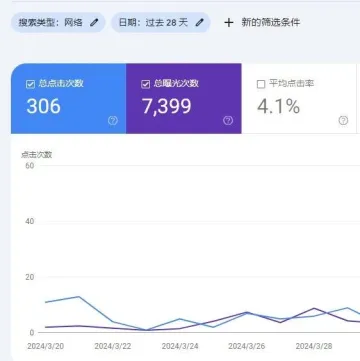Screen dimensions: 360x361
Task: Select the blue 总点击次数 metric card
Action: 69,99
